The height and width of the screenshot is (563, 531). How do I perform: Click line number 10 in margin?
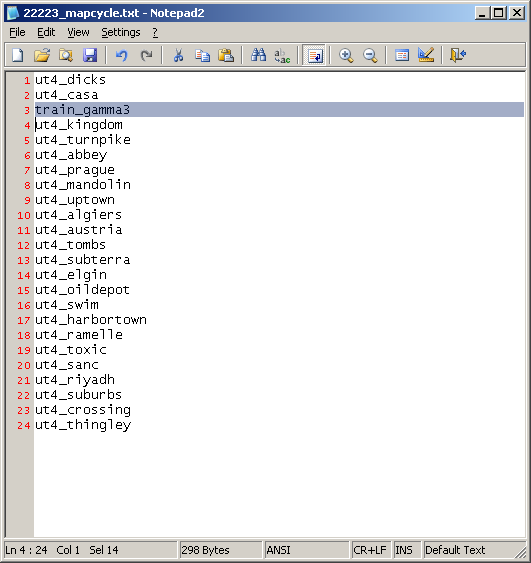click(24, 215)
